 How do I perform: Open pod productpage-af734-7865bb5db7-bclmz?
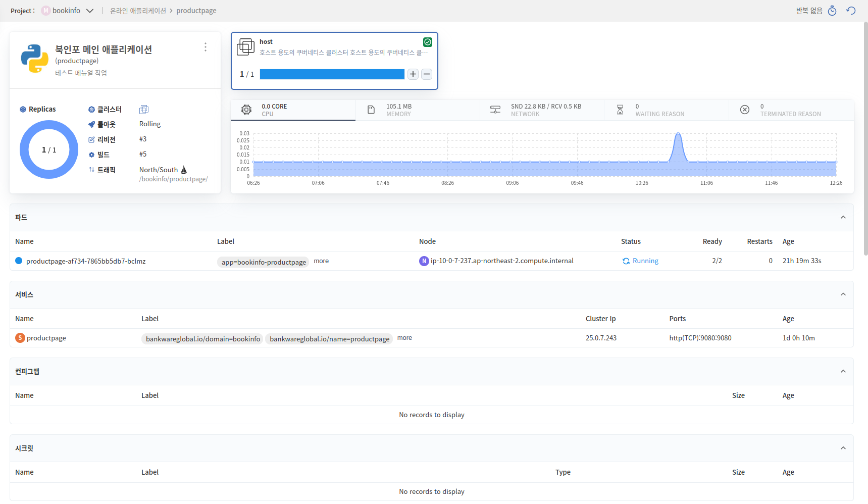(x=86, y=261)
